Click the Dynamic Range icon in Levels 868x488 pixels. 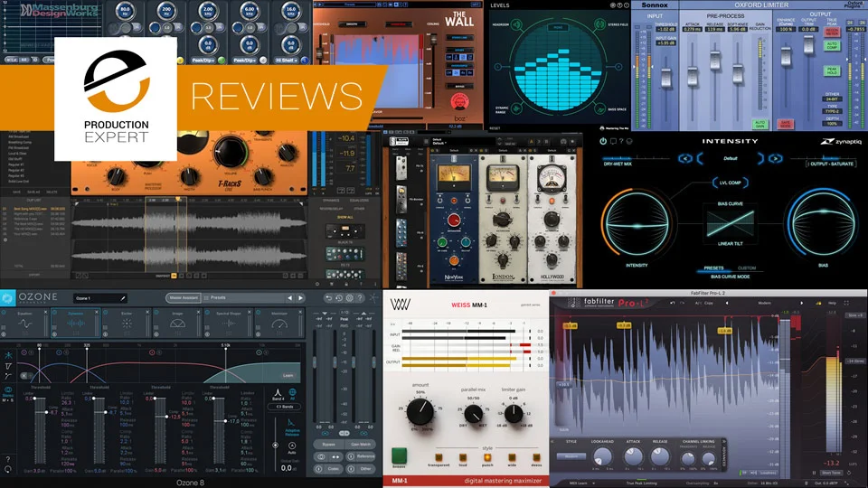[x=516, y=108]
